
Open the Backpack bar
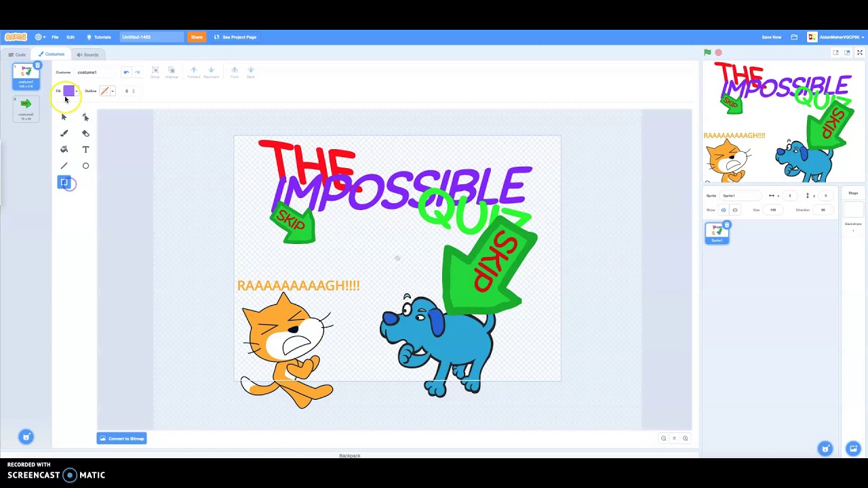pos(350,455)
